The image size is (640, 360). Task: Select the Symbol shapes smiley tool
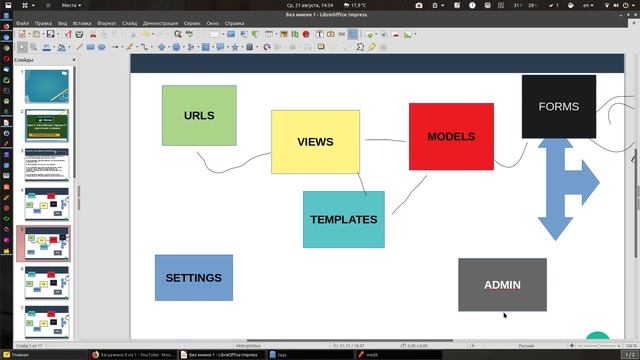[176, 47]
